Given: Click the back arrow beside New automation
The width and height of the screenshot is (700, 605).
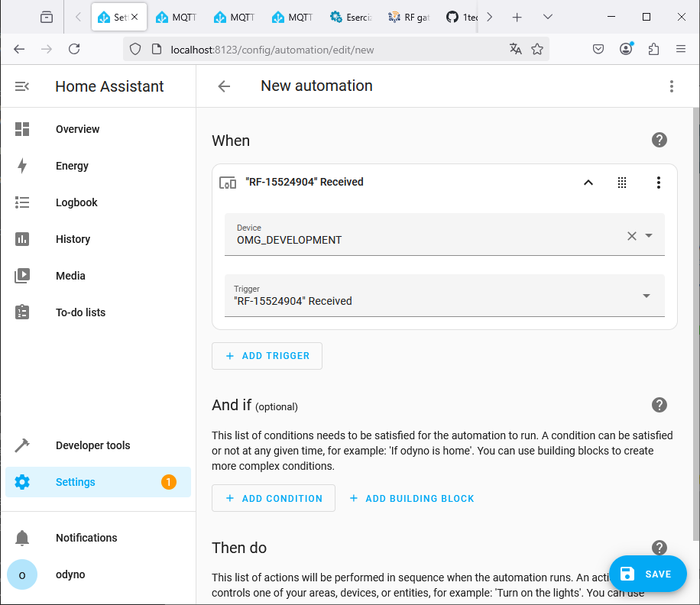Looking at the screenshot, I should click(x=224, y=86).
